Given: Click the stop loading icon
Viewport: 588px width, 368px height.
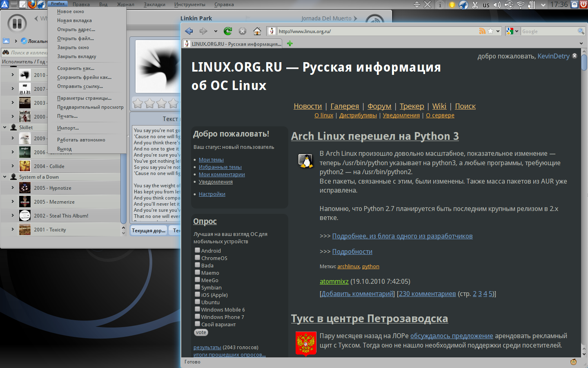Looking at the screenshot, I should click(x=243, y=31).
